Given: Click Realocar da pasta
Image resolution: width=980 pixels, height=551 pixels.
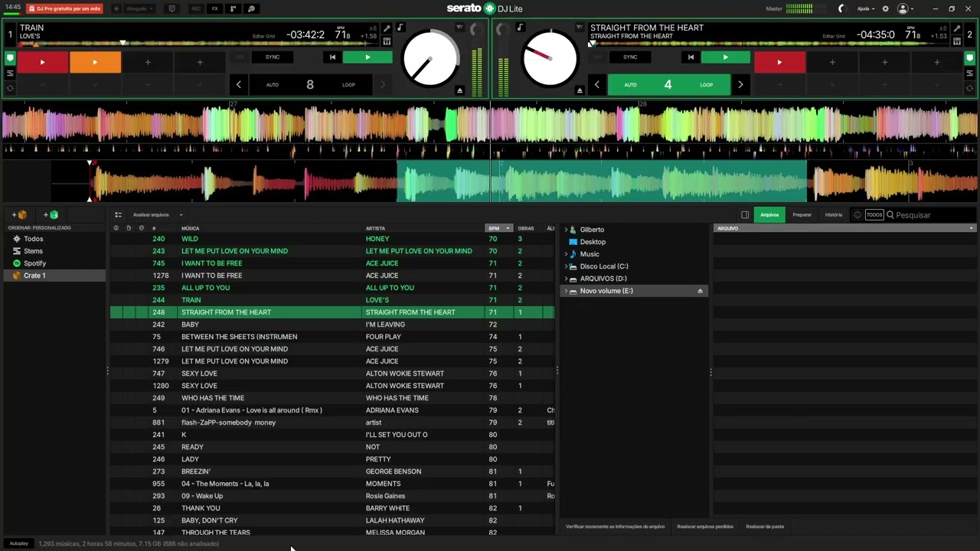Looking at the screenshot, I should [x=765, y=527].
